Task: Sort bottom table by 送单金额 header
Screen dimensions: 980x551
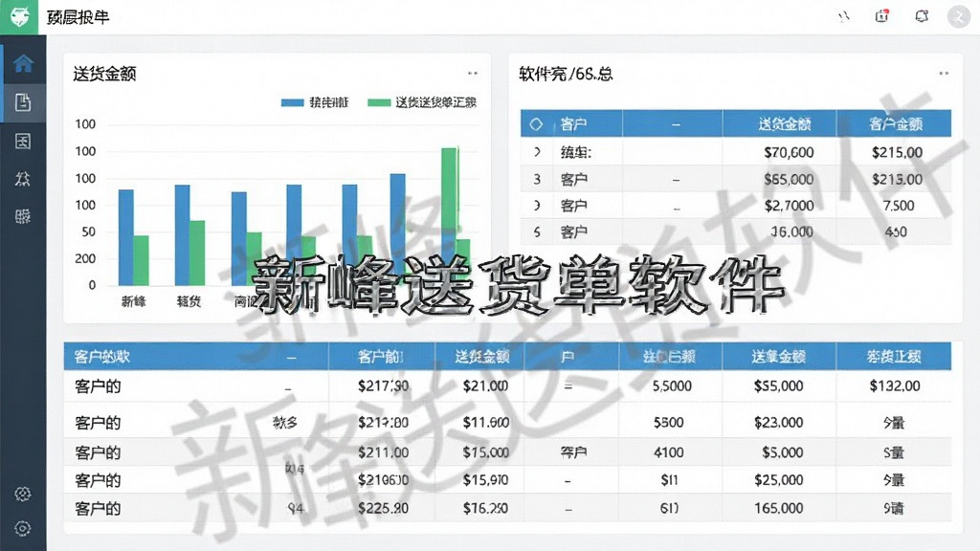Action: 778,357
